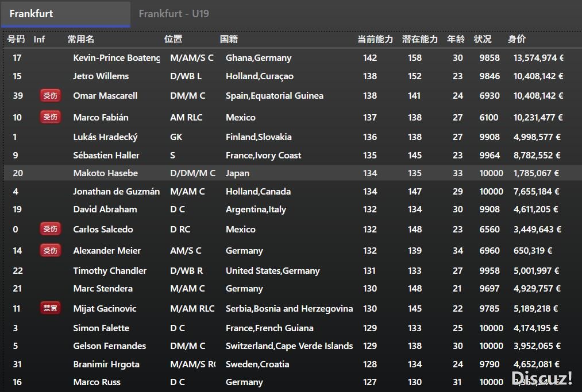The height and width of the screenshot is (392, 582).
Task: Click nationality Switzerland,Cape Verde Islands
Action: pyautogui.click(x=289, y=346)
